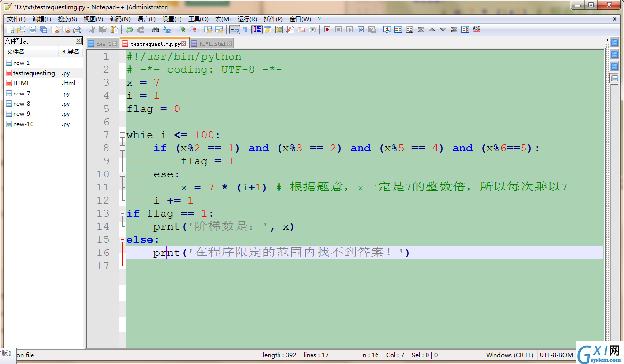Open the Replace dialog icon

(x=167, y=30)
